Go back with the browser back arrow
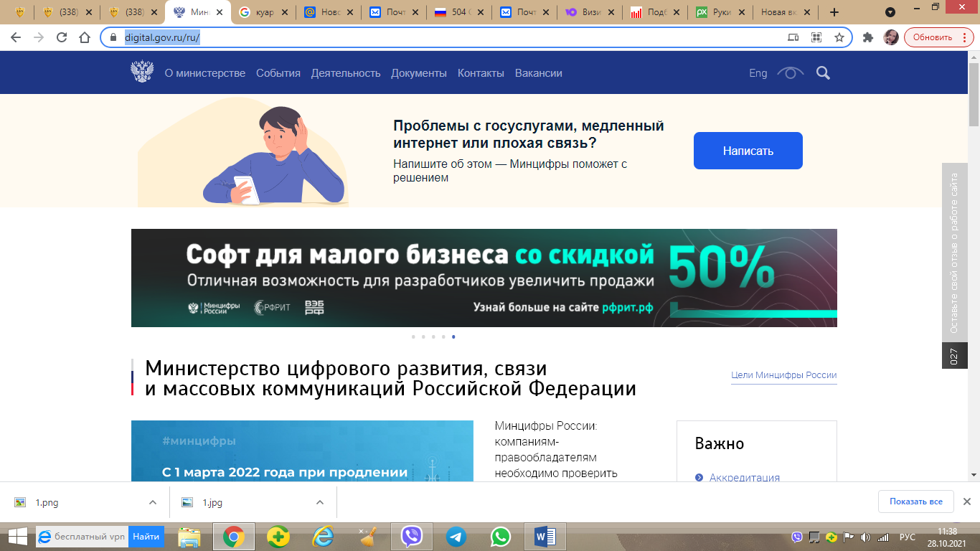This screenshot has height=551, width=980. (16, 37)
